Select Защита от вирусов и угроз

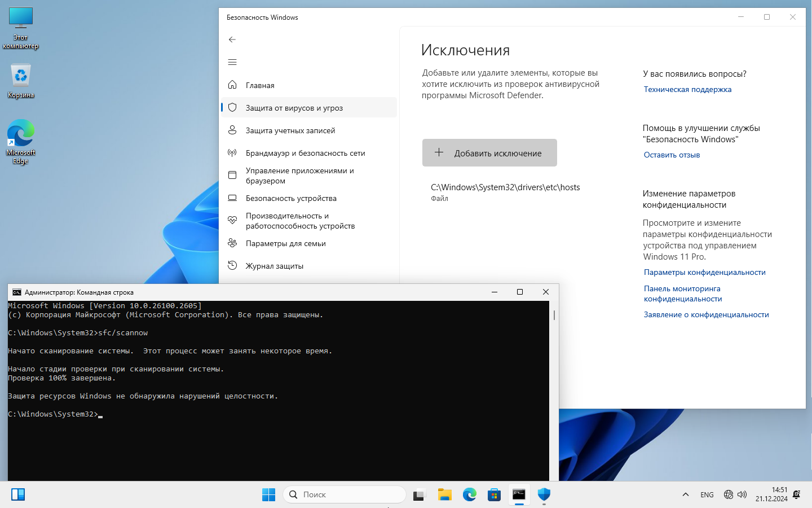pos(309,107)
